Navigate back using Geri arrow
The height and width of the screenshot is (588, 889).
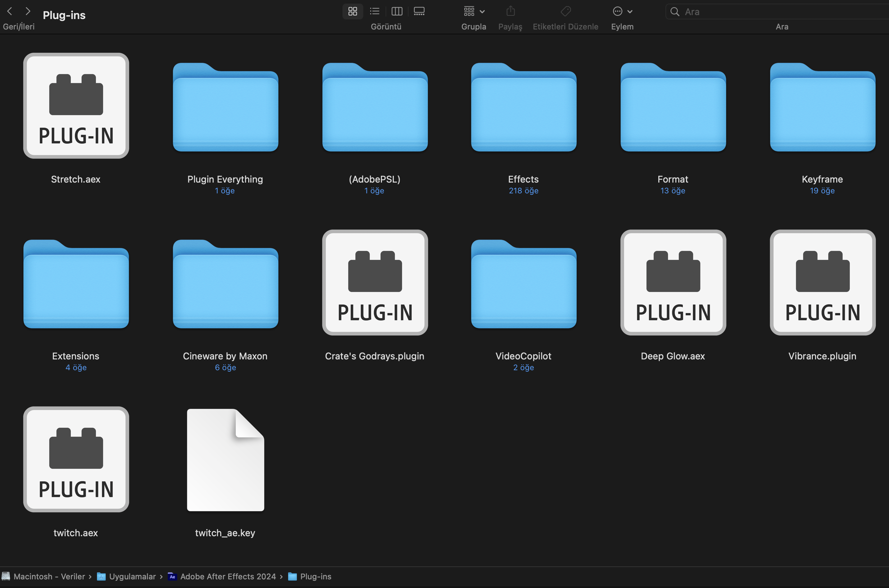click(x=9, y=11)
